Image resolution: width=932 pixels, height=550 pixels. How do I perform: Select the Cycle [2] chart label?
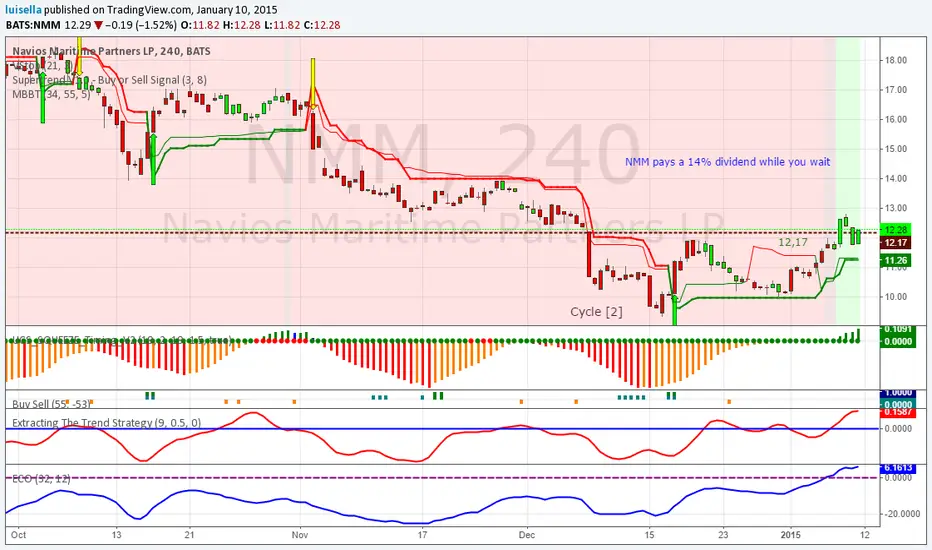596,312
